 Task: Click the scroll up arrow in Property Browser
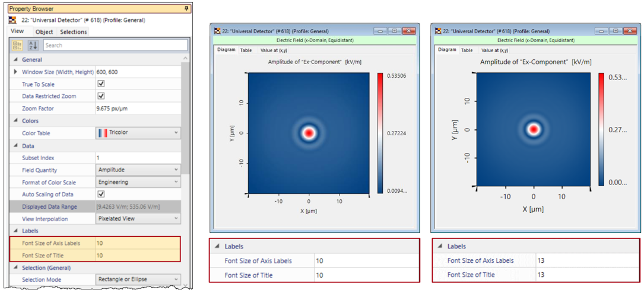(x=185, y=58)
